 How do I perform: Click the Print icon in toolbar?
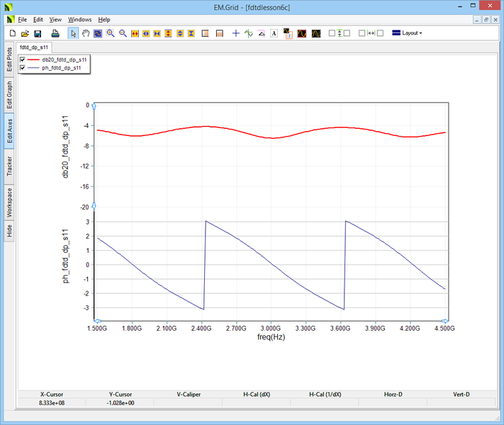click(x=55, y=33)
